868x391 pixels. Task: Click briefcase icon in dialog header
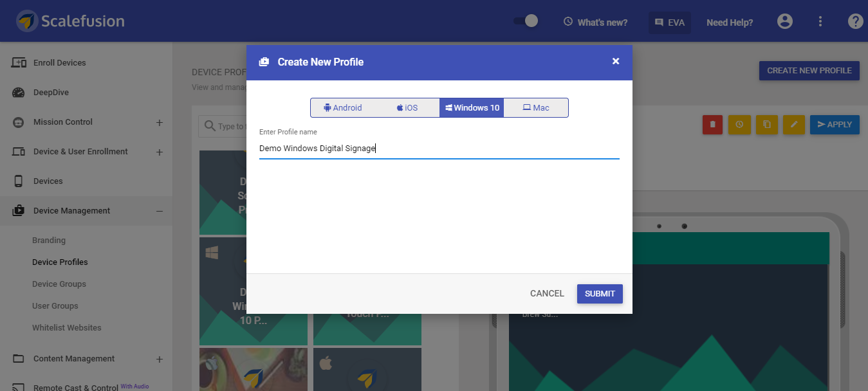pos(264,62)
